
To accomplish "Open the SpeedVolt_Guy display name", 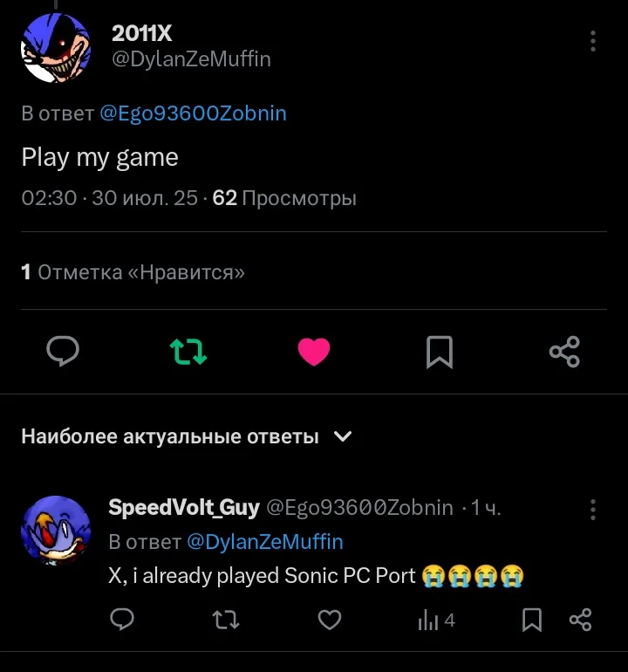I will pos(183,508).
